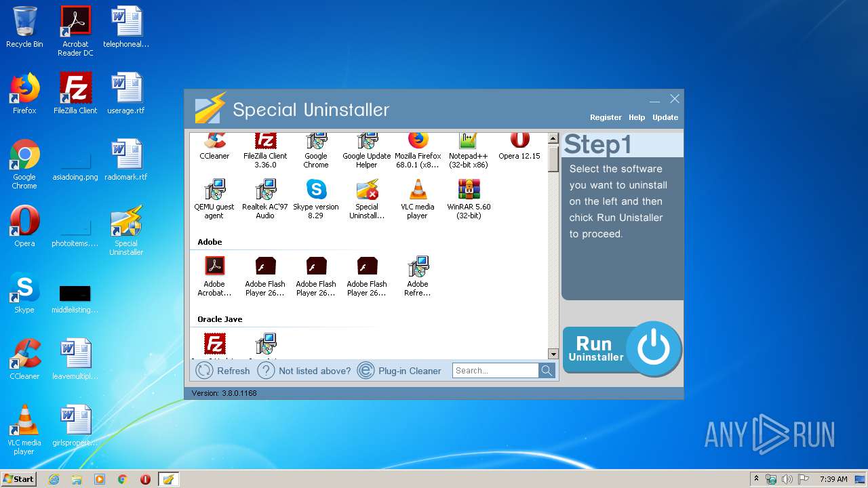Open the Register menu

coord(606,117)
